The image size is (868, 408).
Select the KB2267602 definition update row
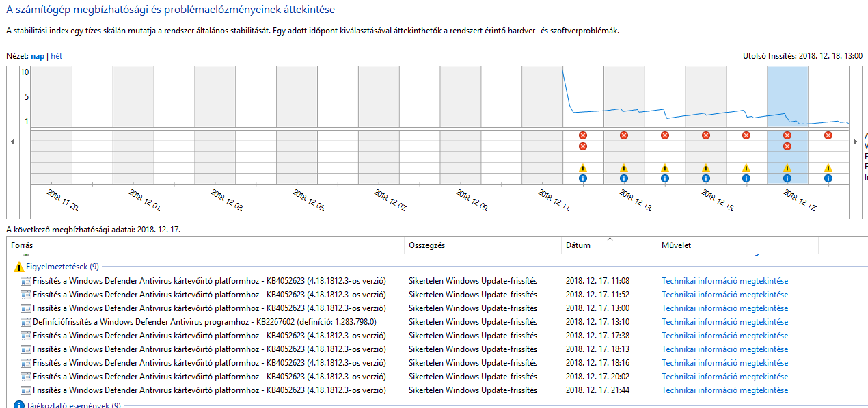[x=204, y=322]
